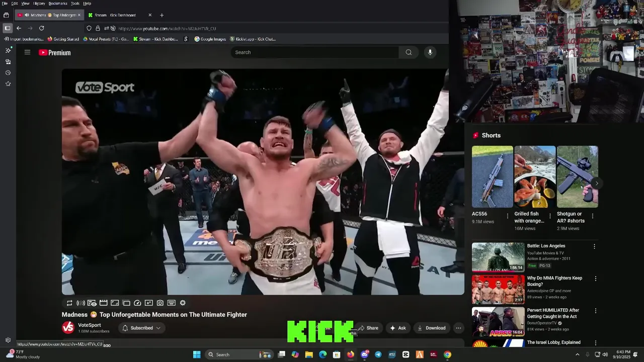This screenshot has width=644, height=362.
Task: Open the taskbar volume speaker icon
Action: click(605, 354)
